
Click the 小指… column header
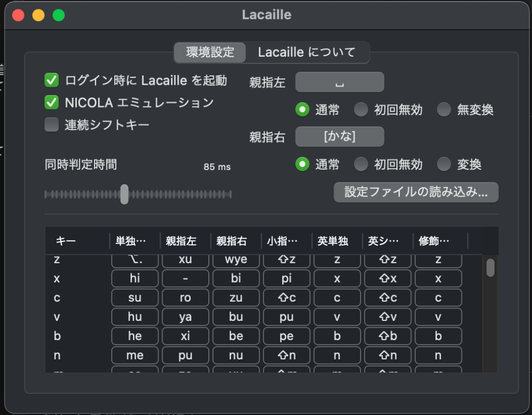[287, 241]
